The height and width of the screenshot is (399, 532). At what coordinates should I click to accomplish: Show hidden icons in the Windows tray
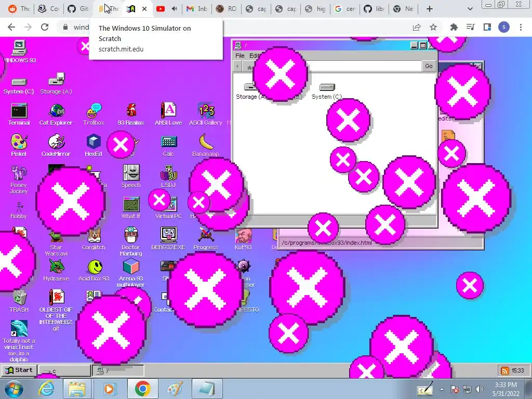(x=442, y=390)
